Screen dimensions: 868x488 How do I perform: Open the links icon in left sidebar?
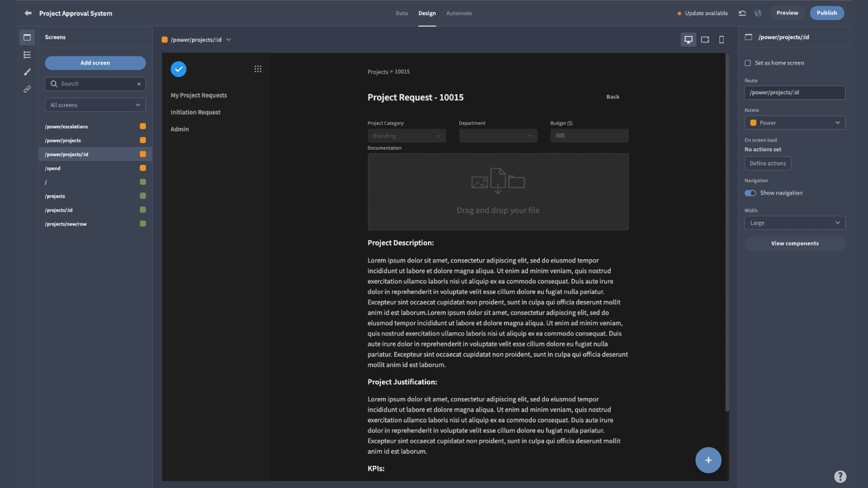click(x=27, y=89)
